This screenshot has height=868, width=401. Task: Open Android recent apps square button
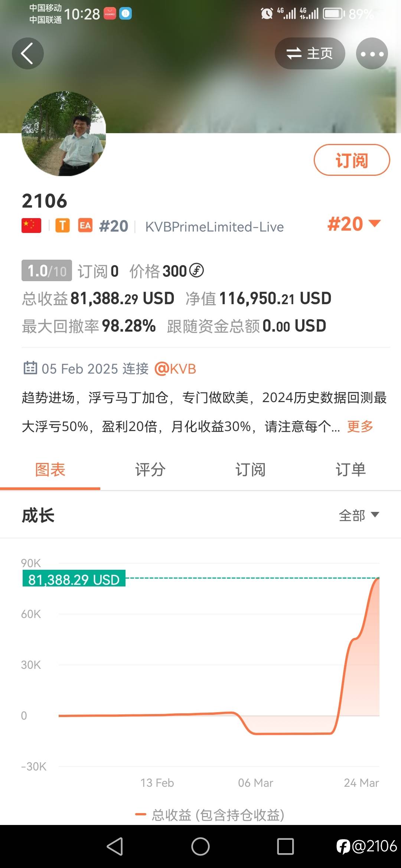[x=285, y=846]
